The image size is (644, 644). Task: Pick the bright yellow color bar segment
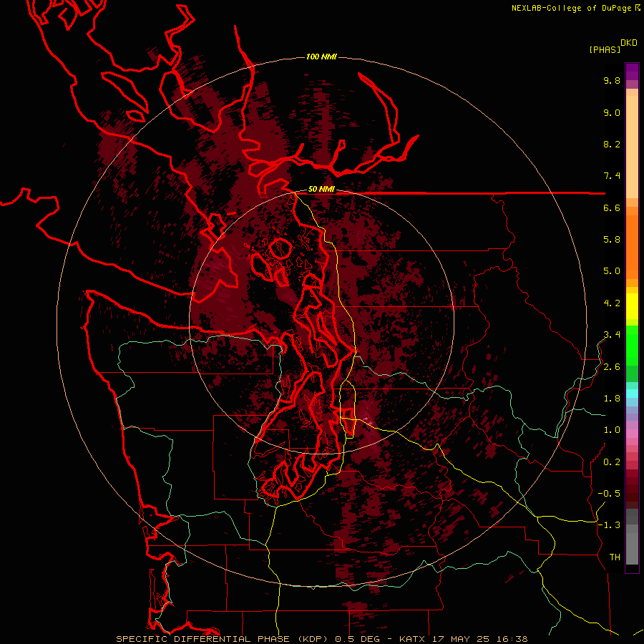[x=632, y=306]
